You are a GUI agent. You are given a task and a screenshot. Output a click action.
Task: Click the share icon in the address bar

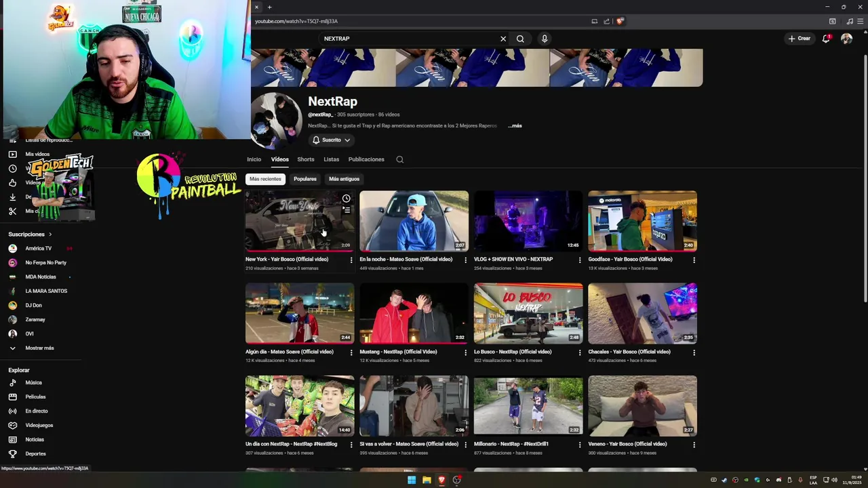pos(606,21)
